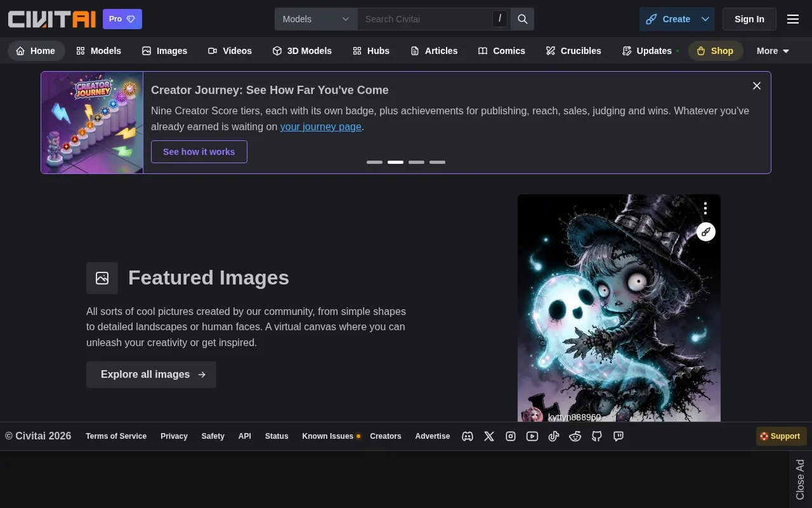Select the Home tab
The height and width of the screenshot is (508, 812).
[x=36, y=51]
